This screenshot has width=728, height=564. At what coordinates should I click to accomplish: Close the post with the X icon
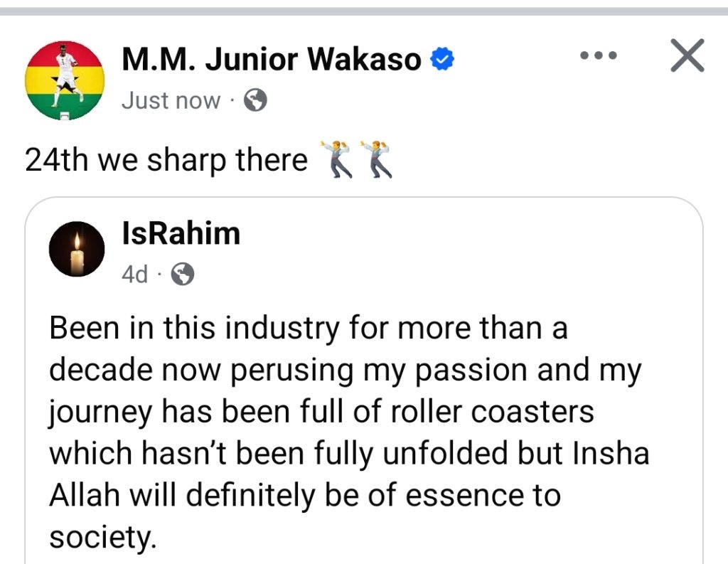pos(687,55)
